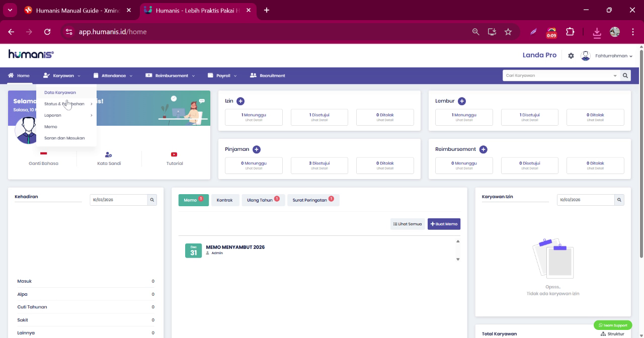Open the tab search dropdown arrow
This screenshot has width=644, height=338.
(10, 10)
